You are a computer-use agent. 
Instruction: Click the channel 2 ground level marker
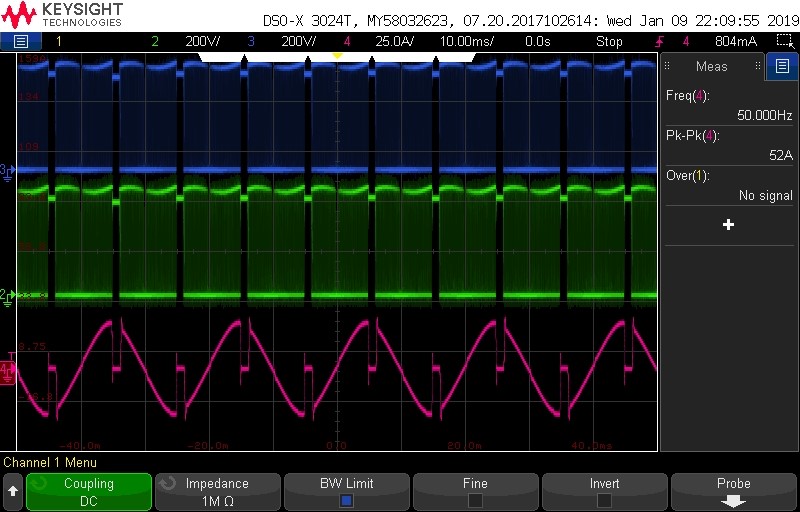tap(7, 296)
